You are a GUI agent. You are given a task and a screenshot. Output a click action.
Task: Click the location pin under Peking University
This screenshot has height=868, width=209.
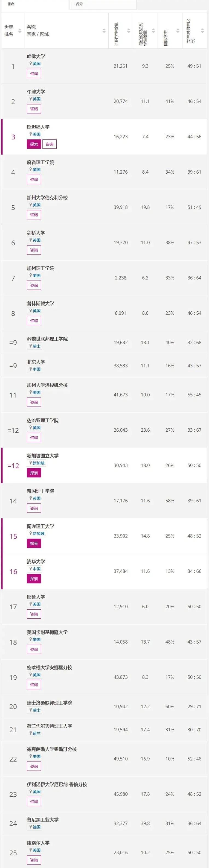click(x=30, y=369)
